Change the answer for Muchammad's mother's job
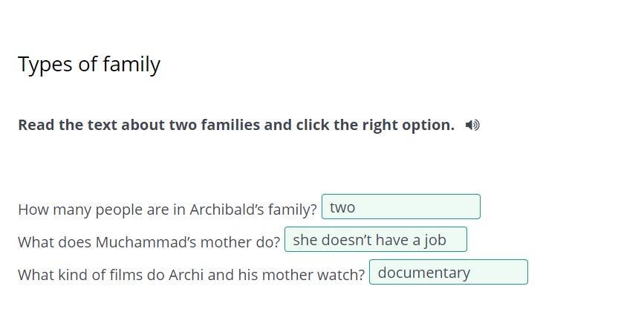Screen dimensions: 644x315 375,240
